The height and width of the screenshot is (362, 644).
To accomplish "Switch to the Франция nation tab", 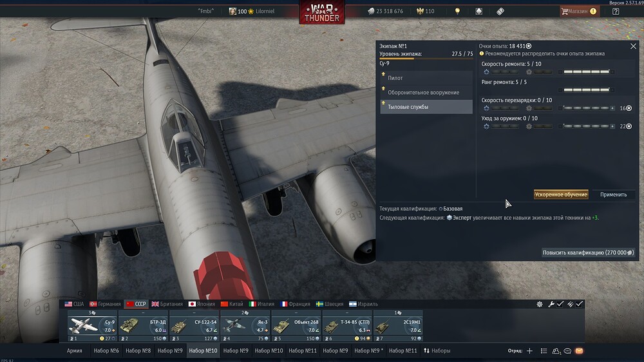I will coord(296,304).
